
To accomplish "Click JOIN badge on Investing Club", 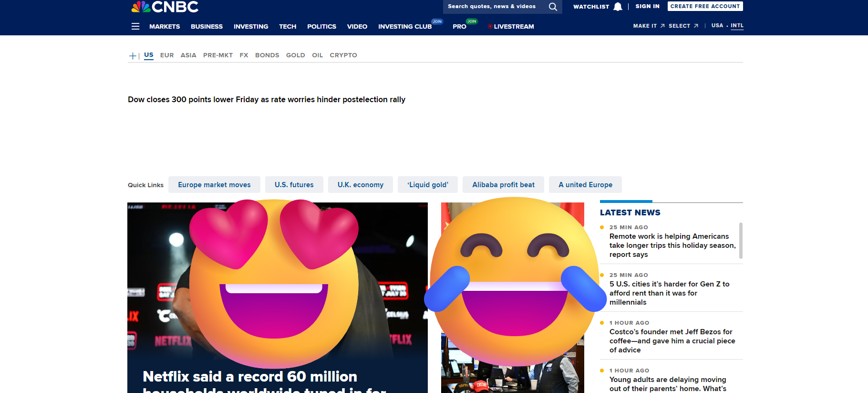I will pyautogui.click(x=437, y=21).
